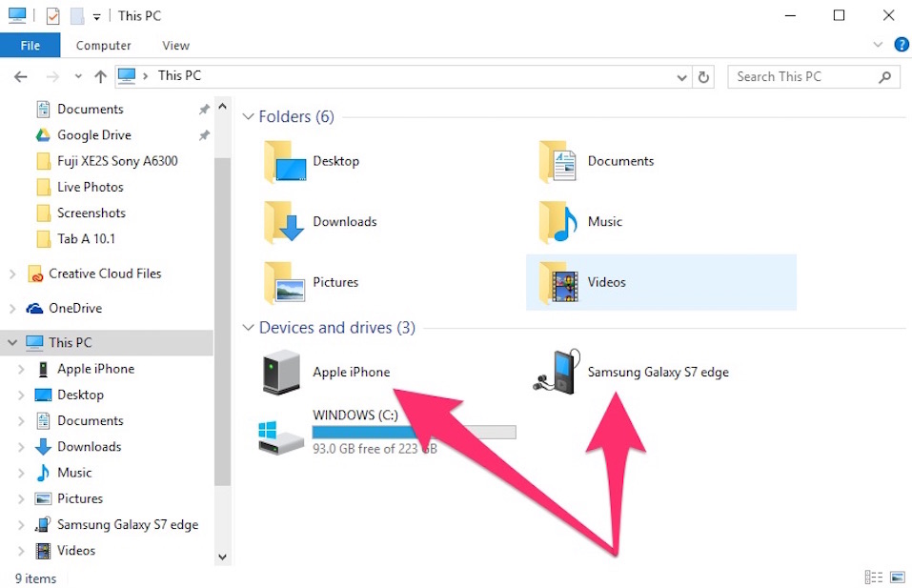This screenshot has width=912, height=588.
Task: Expand Apple iPhone in the tree
Action: 21,370
